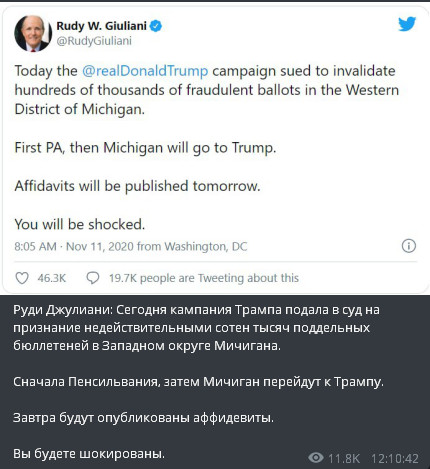
Task: Click 'First PA, then Michigan' tweet line
Action: (x=145, y=148)
